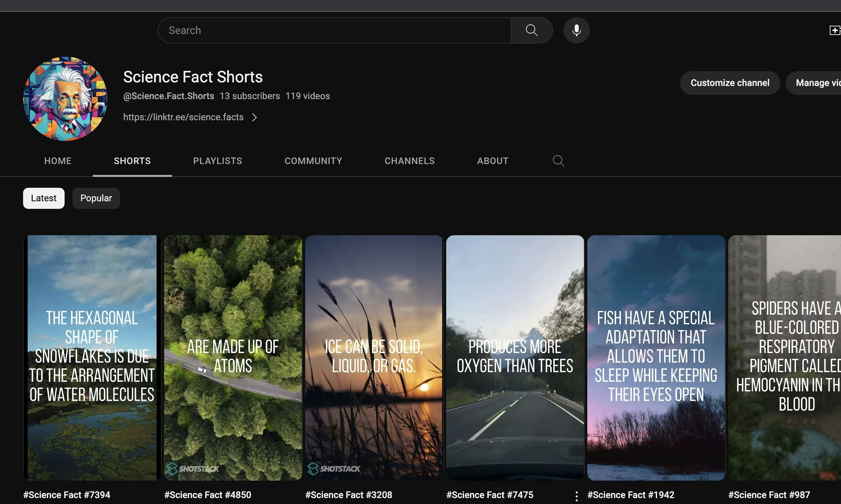The image size is (841, 504).
Task: Go to the Community tab
Action: [x=313, y=161]
